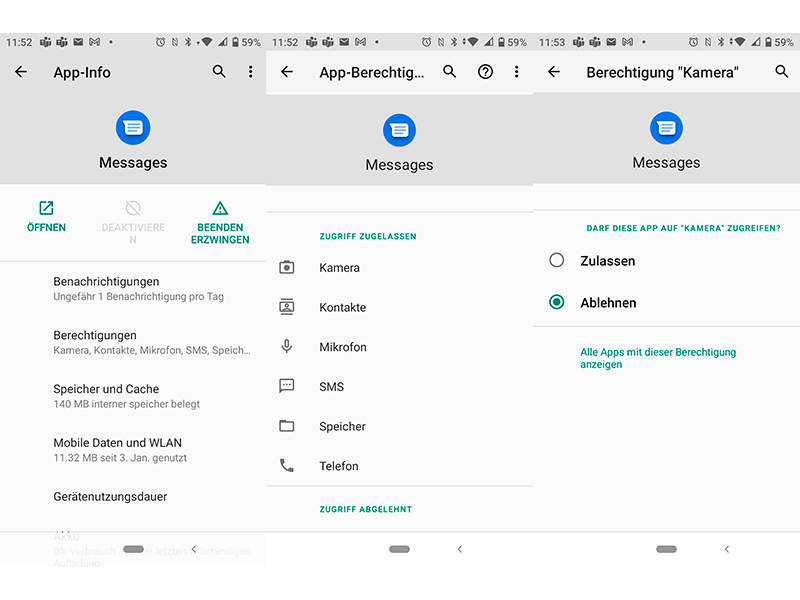Go back from the App-Info screen
Image resolution: width=800 pixels, height=600 pixels.
click(21, 72)
